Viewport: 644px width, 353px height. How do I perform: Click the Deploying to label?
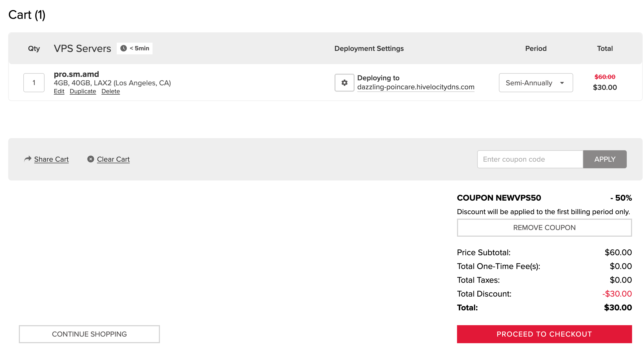point(378,78)
